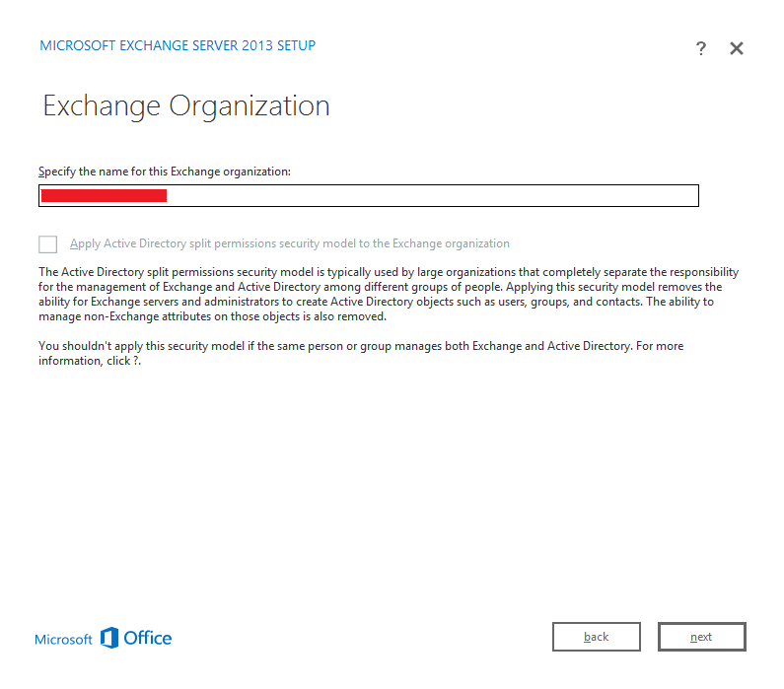The height and width of the screenshot is (689, 784).
Task: Close the Exchange Server 2013 setup window
Action: tap(737, 48)
